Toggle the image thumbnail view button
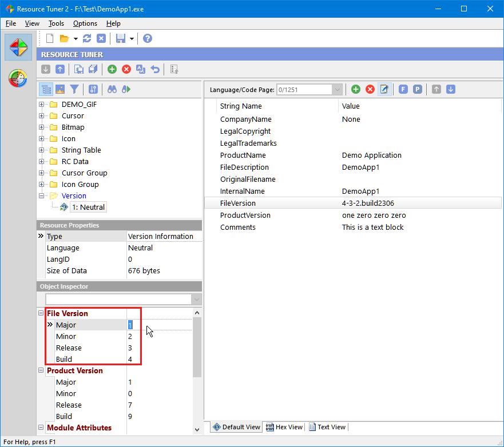Image resolution: width=504 pixels, height=447 pixels. (x=60, y=89)
